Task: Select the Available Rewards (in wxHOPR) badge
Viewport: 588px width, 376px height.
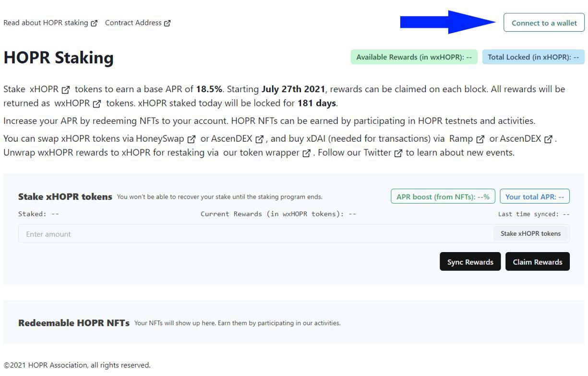Action: [414, 57]
